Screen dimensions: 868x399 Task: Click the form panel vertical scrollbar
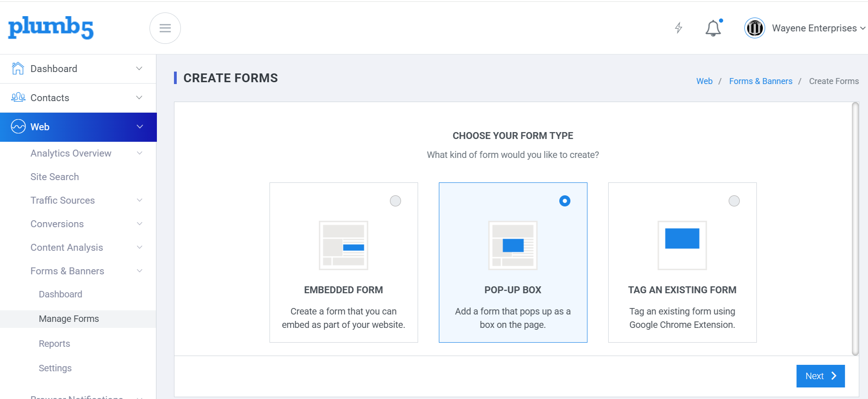pos(855,229)
